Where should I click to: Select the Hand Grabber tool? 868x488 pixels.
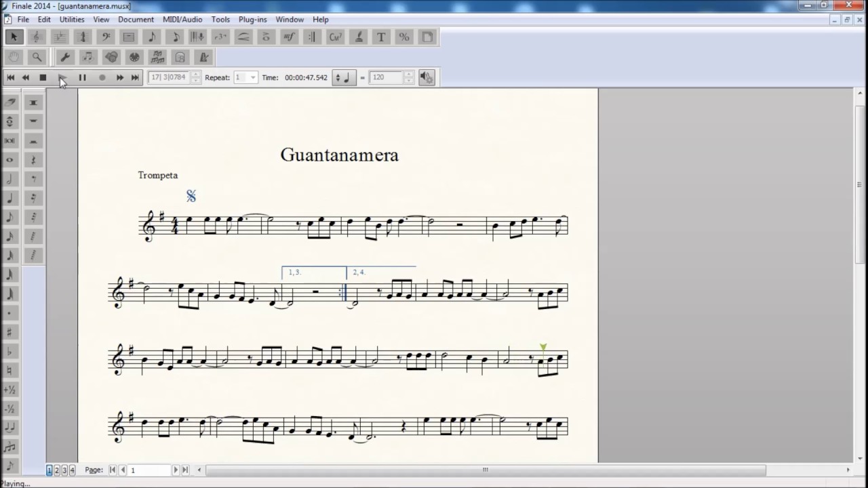pos(14,57)
